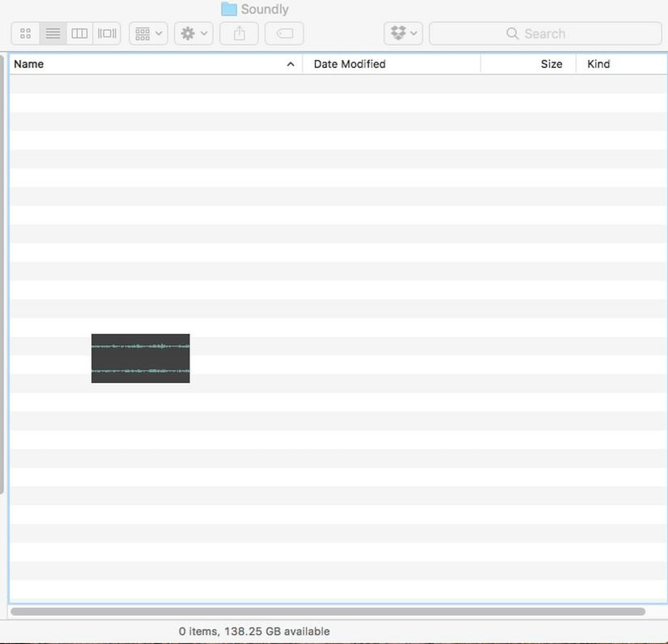Open the item arrangement dropdown
The height and width of the screenshot is (644, 668).
[148, 33]
